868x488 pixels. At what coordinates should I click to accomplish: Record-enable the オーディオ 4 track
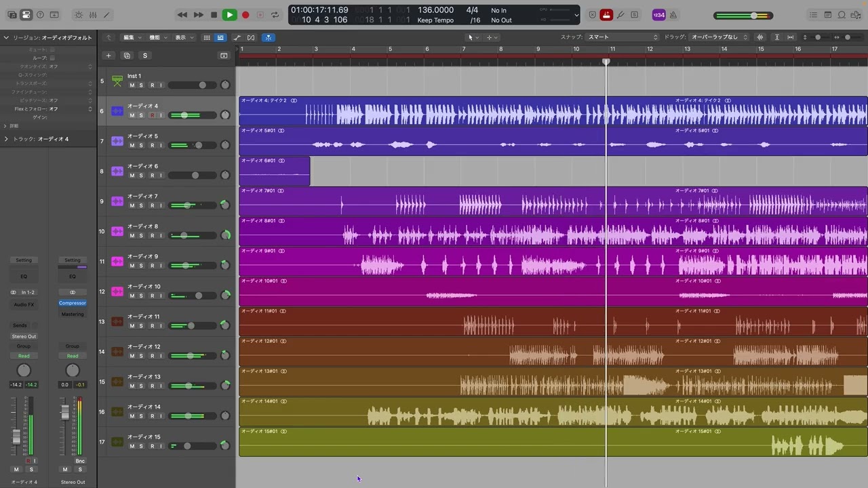point(152,115)
